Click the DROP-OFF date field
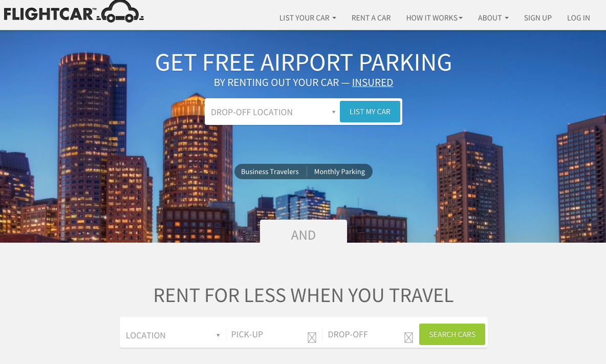 click(x=370, y=335)
